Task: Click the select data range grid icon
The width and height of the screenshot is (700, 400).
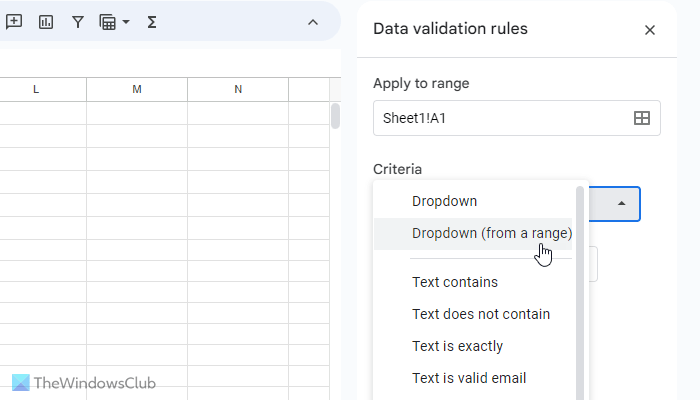Action: coord(642,118)
